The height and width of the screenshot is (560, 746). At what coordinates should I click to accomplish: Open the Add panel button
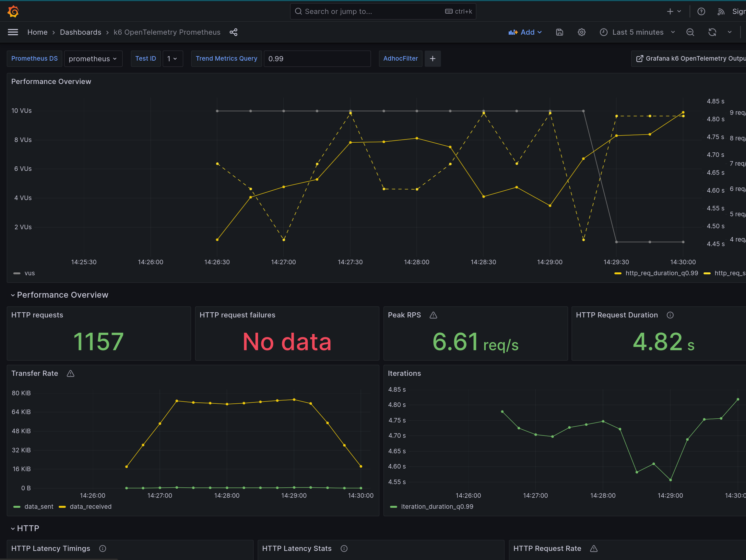point(525,32)
